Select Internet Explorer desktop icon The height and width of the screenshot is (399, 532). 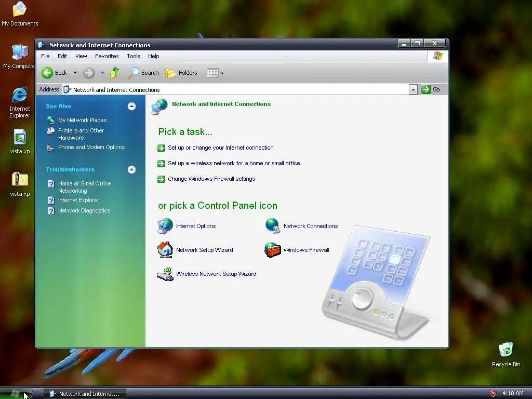coord(20,95)
